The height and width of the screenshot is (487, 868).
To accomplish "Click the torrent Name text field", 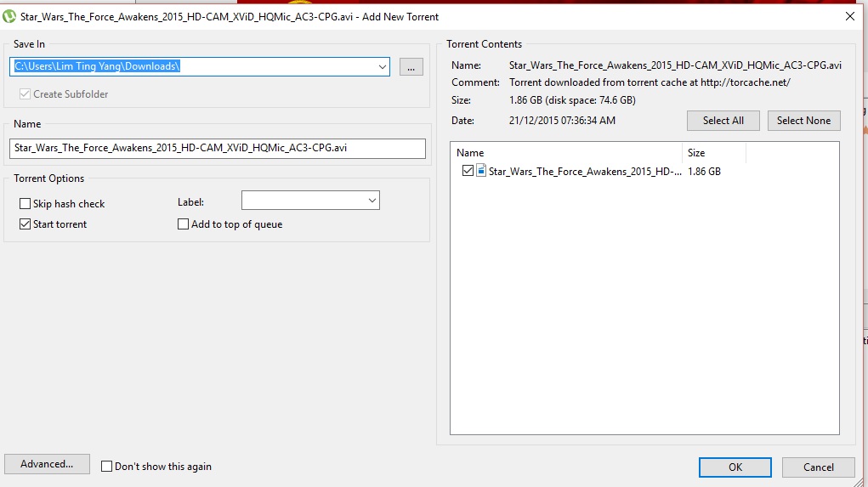I will (218, 149).
